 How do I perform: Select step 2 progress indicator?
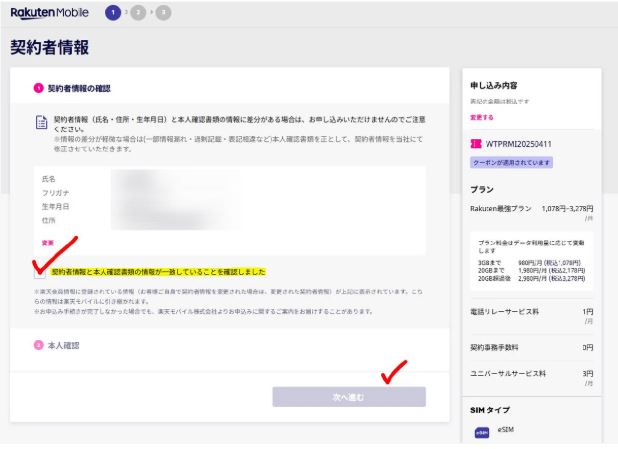pos(138,13)
